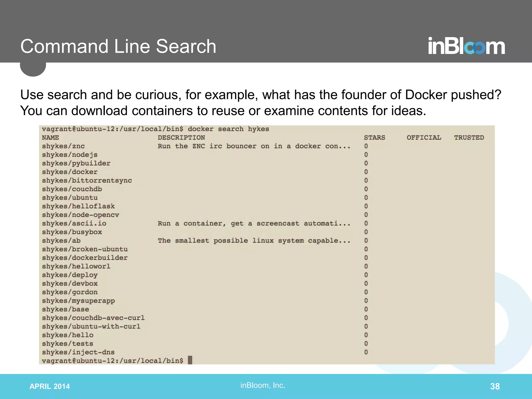This screenshot has height=399, width=532.
Task: Click the 'smallest possible linux system' description
Action: 254,241
